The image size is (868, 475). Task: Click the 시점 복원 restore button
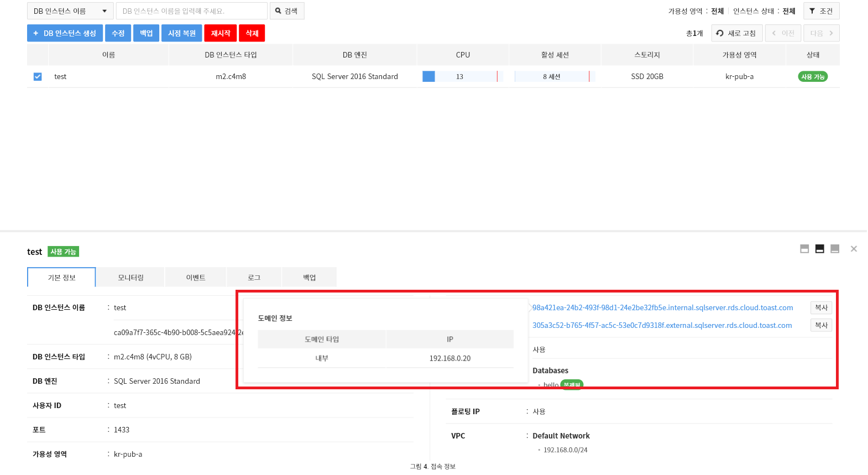point(182,33)
